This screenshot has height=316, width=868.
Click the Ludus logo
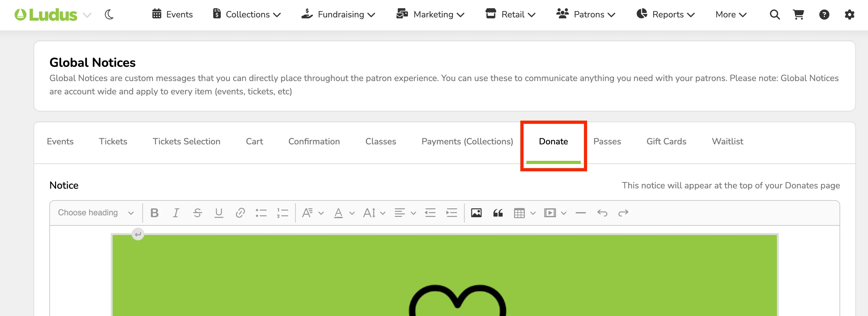tap(46, 15)
